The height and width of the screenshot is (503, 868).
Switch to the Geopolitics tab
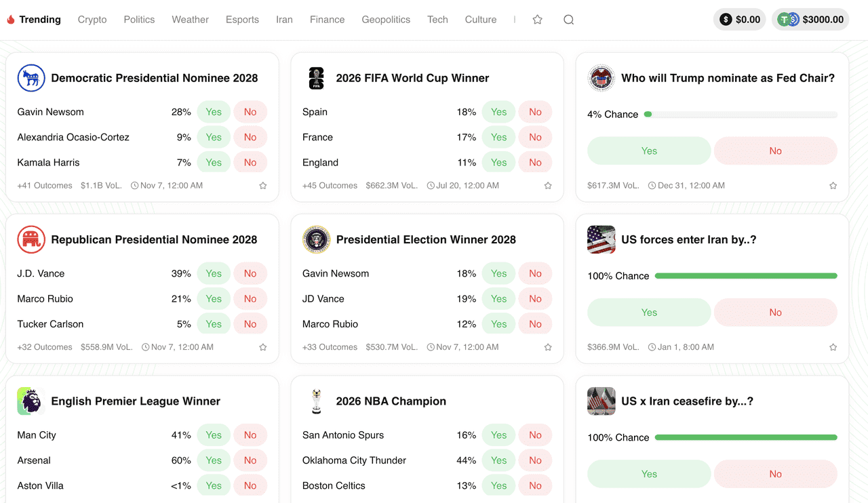[386, 20]
